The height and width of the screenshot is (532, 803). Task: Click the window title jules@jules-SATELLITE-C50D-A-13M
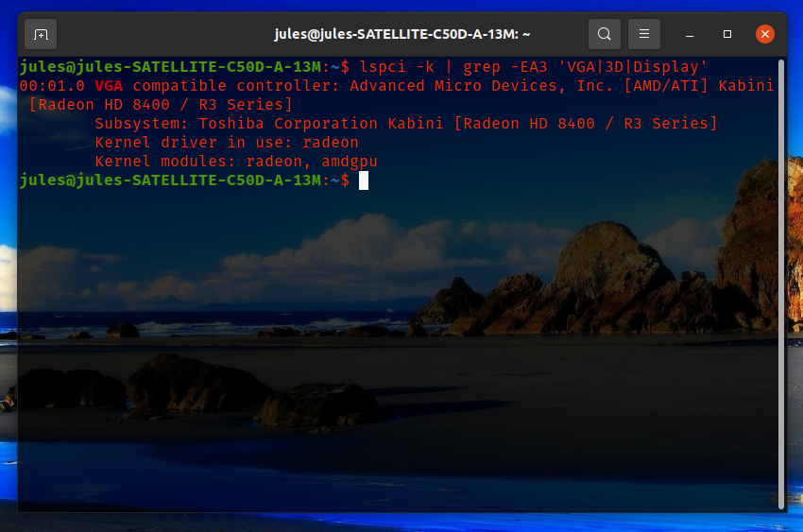point(402,34)
